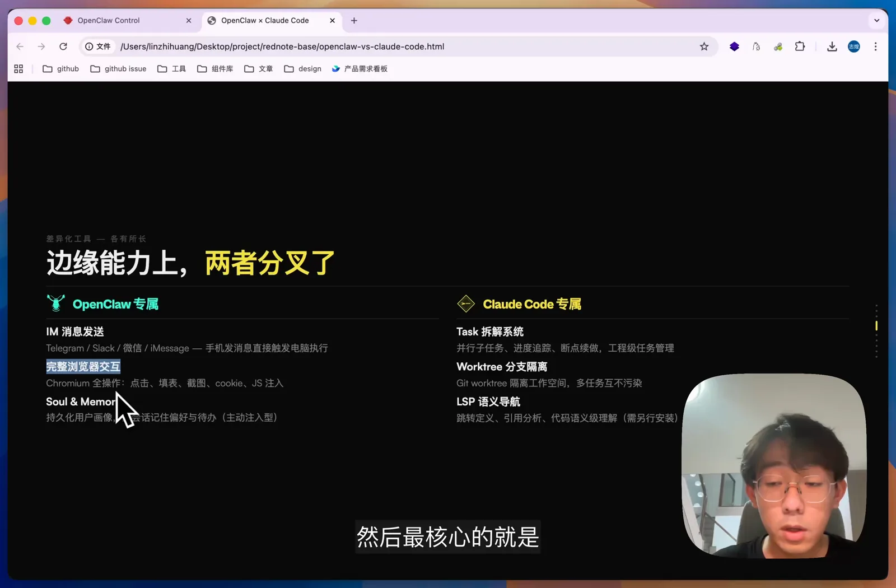Open the Extensions puzzle menu
This screenshot has height=588, width=896.
coord(800,46)
